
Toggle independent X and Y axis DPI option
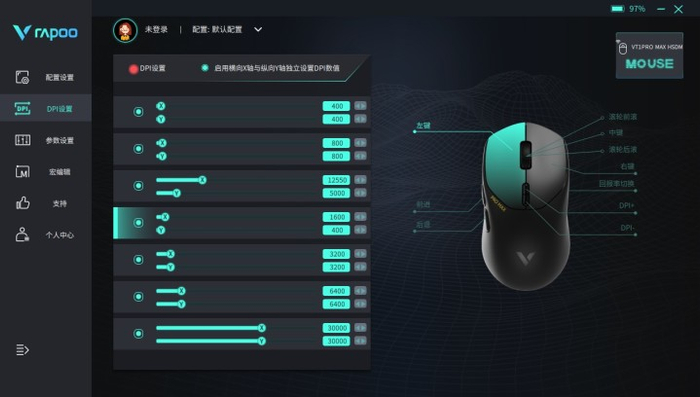(205, 68)
